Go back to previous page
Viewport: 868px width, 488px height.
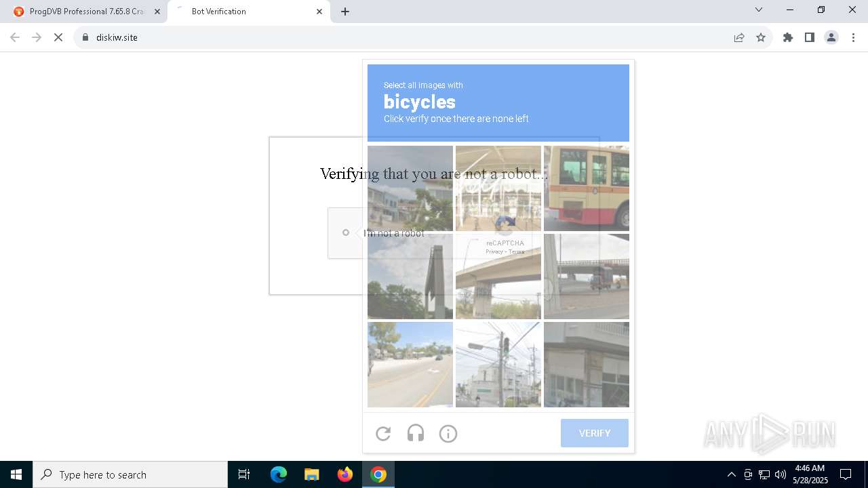pyautogui.click(x=15, y=37)
